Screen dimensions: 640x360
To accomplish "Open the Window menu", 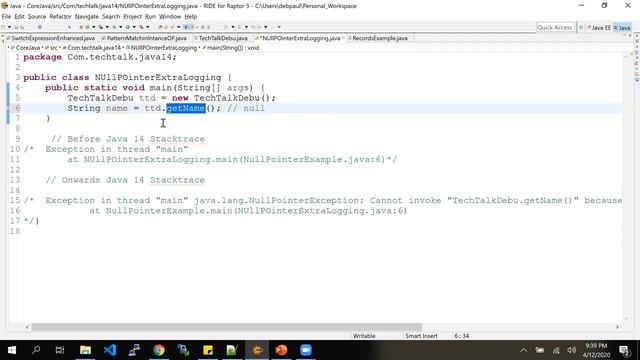I will tap(170, 16).
